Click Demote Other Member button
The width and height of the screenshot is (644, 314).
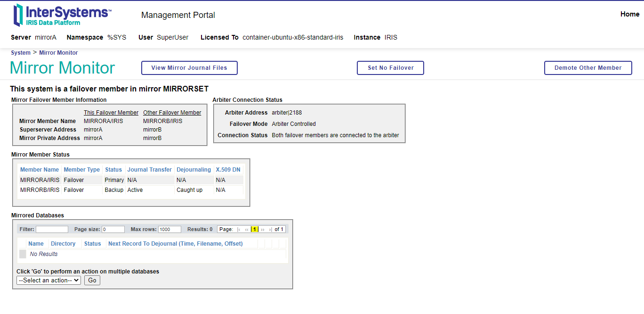588,68
